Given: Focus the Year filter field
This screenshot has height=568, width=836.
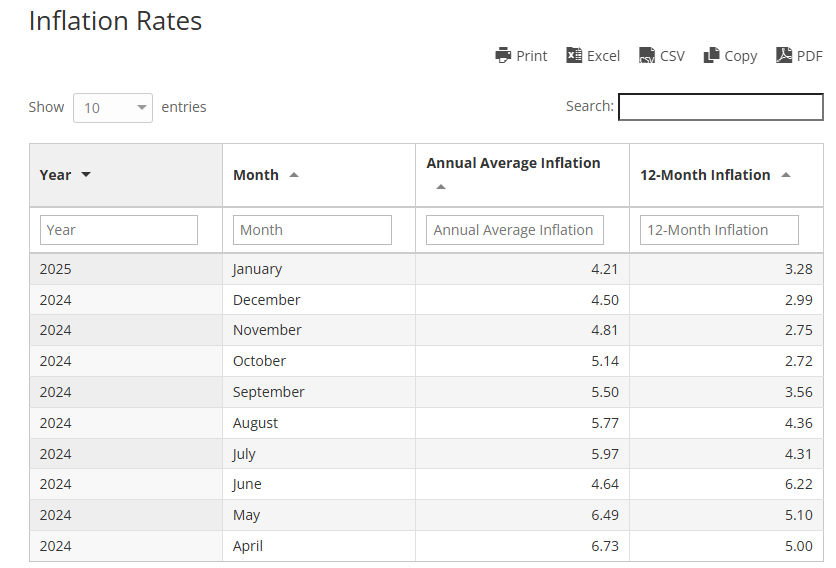Looking at the screenshot, I should 119,230.
